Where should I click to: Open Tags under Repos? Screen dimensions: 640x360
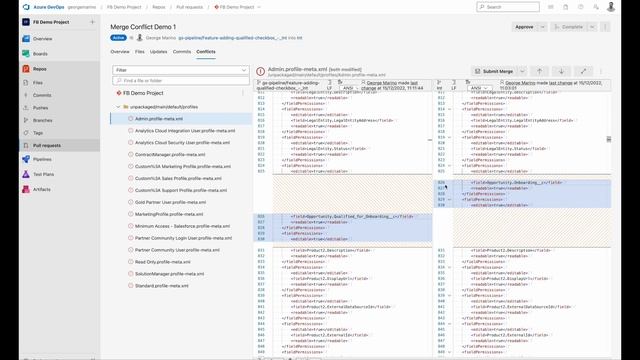[x=38, y=133]
